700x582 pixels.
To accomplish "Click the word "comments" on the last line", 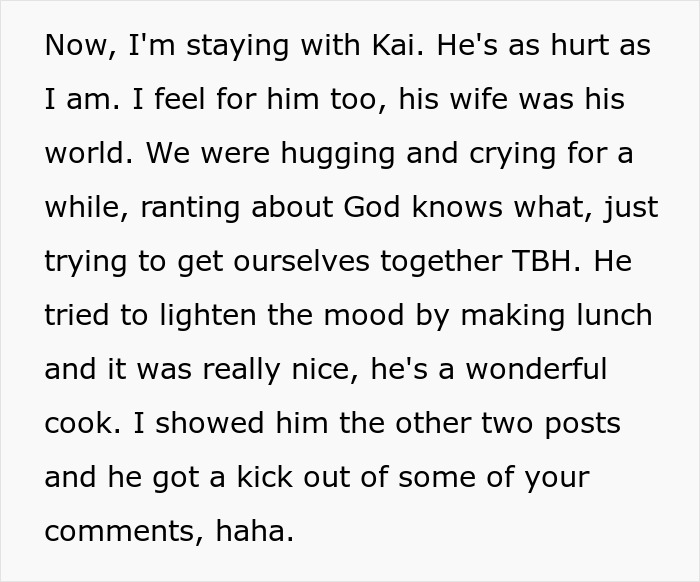I will coord(127,532).
